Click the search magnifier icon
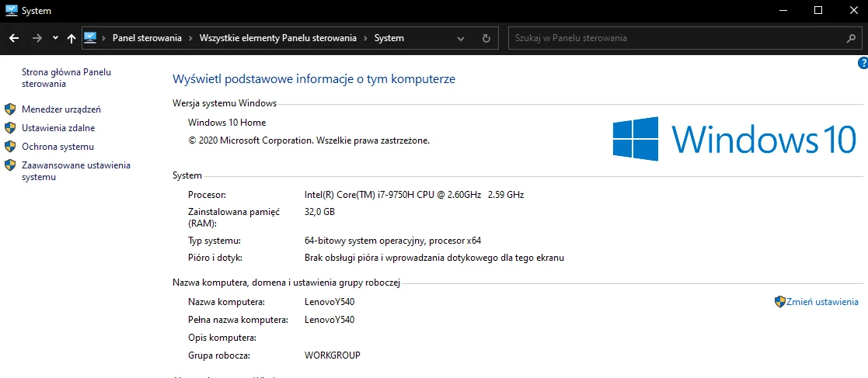 coord(852,38)
